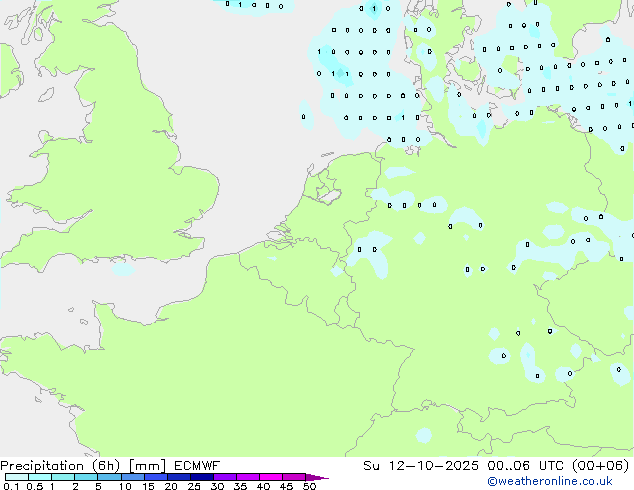Click the 'ECMWF' model label
The height and width of the screenshot is (490, 634).
click(197, 466)
